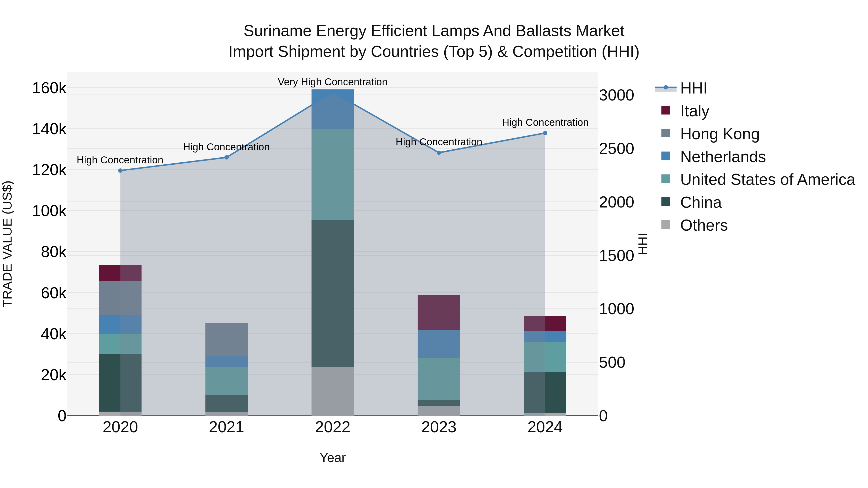This screenshot has width=868, height=488.
Task: Click the 2020 x-axis tick label
Action: (x=120, y=427)
